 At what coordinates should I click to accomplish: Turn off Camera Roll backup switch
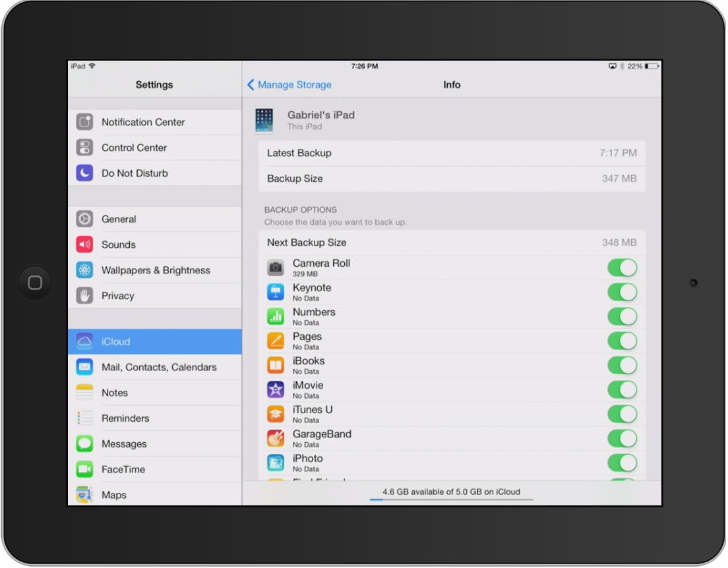622,268
